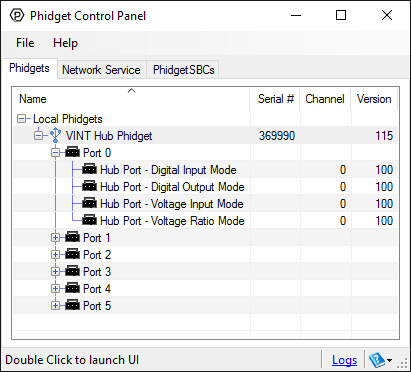Maximize the Phidget Control Panel window
The image size is (411, 372).
pos(341,15)
